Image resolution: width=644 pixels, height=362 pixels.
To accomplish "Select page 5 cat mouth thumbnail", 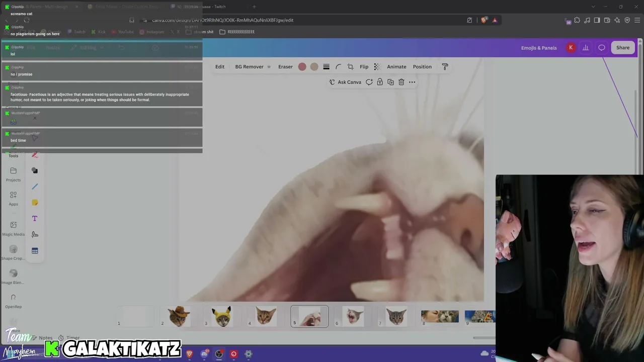I will click(x=309, y=316).
